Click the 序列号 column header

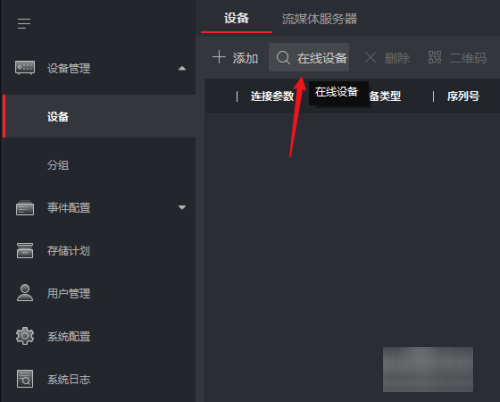pos(463,96)
